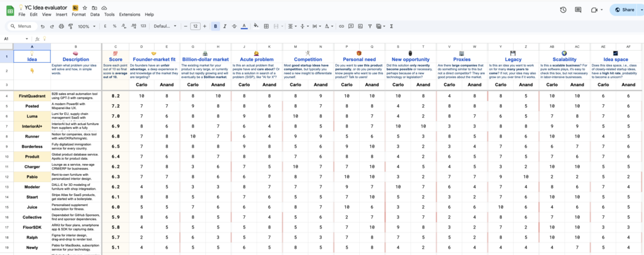
Task: Click the Share button
Action: (625, 10)
